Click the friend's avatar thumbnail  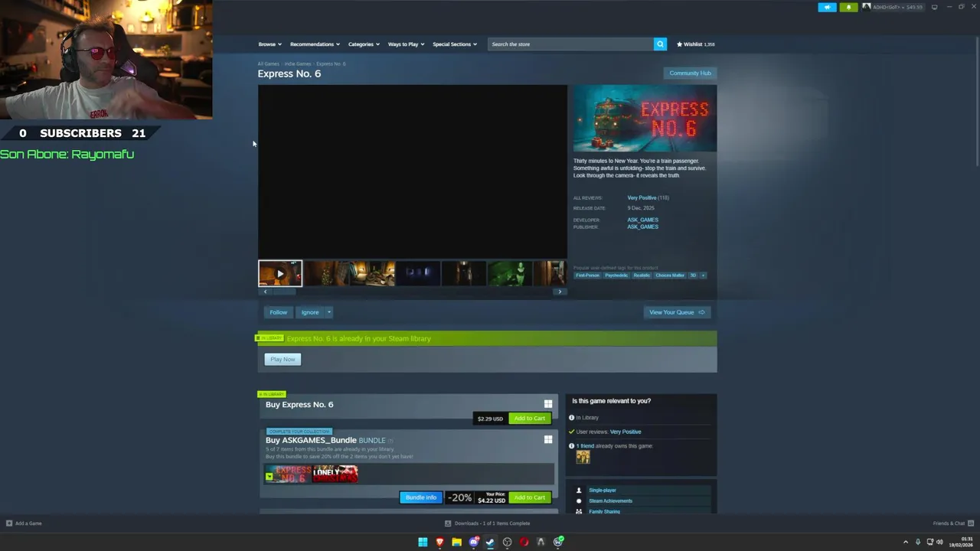[583, 457]
